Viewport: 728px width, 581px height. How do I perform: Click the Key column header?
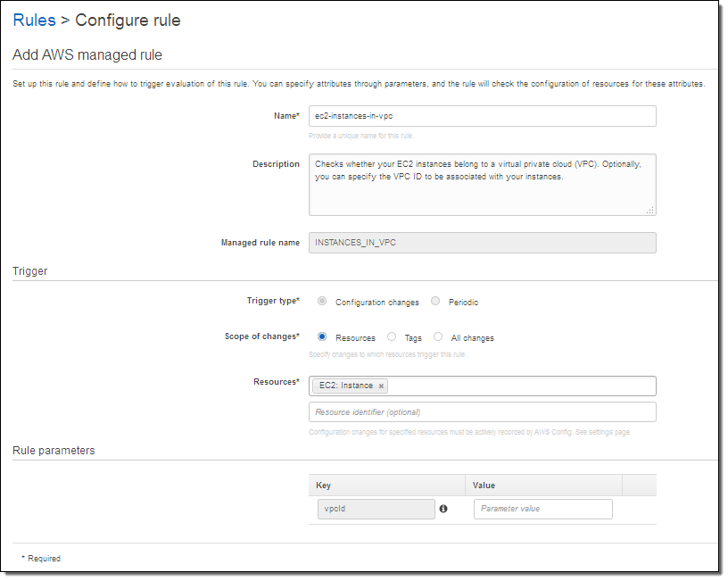pyautogui.click(x=323, y=486)
